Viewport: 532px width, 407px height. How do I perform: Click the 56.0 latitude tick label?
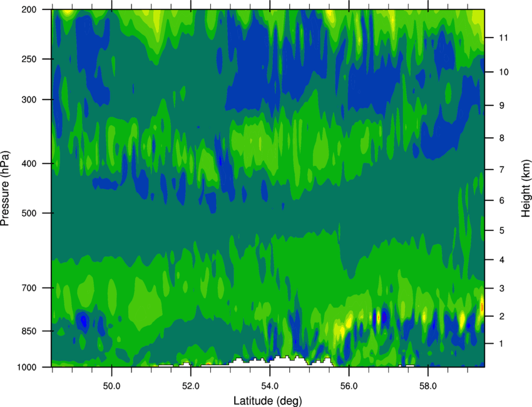click(349, 386)
